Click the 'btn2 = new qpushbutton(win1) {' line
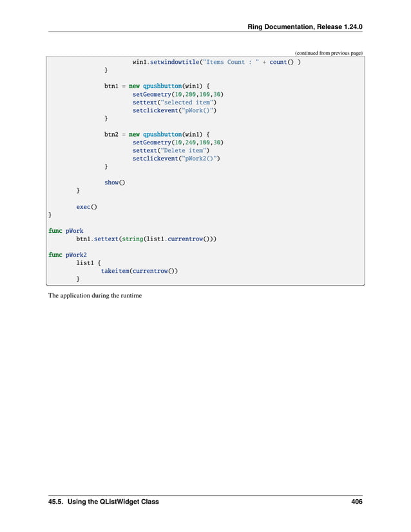 pos(157,134)
